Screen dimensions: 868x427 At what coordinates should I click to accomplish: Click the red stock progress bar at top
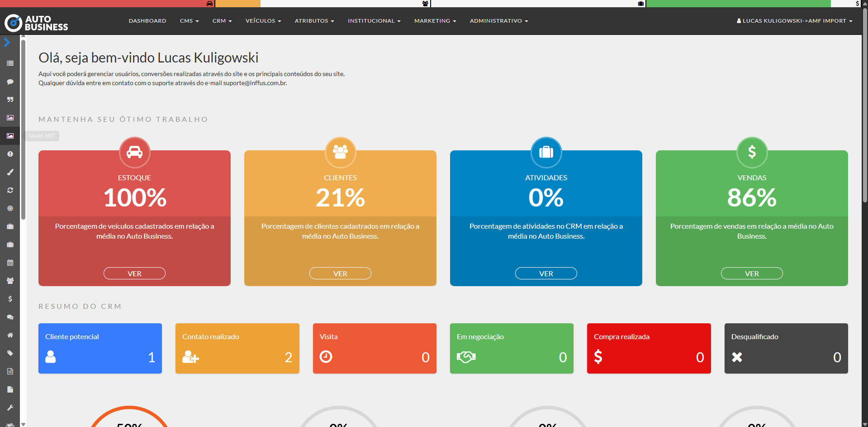(x=107, y=4)
